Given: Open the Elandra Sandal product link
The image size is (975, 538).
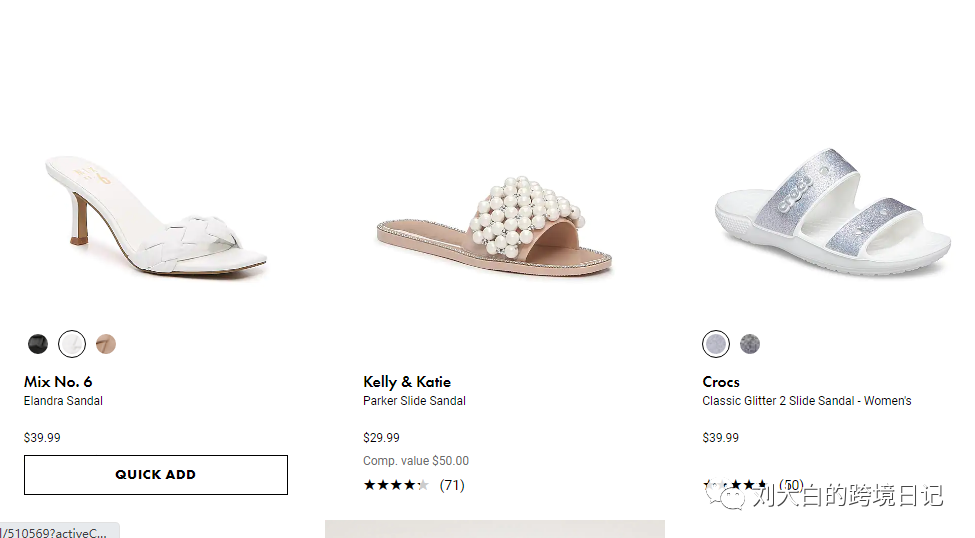Looking at the screenshot, I should tap(63, 401).
